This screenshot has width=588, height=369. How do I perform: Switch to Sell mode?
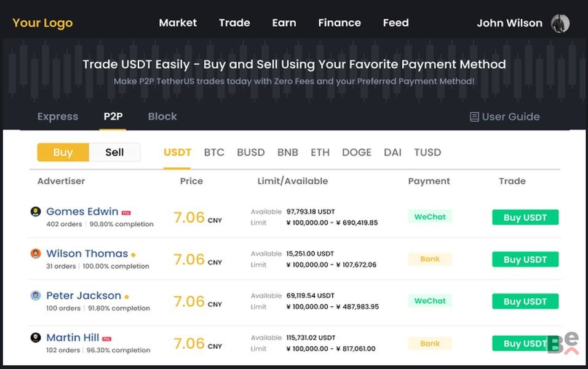click(114, 153)
